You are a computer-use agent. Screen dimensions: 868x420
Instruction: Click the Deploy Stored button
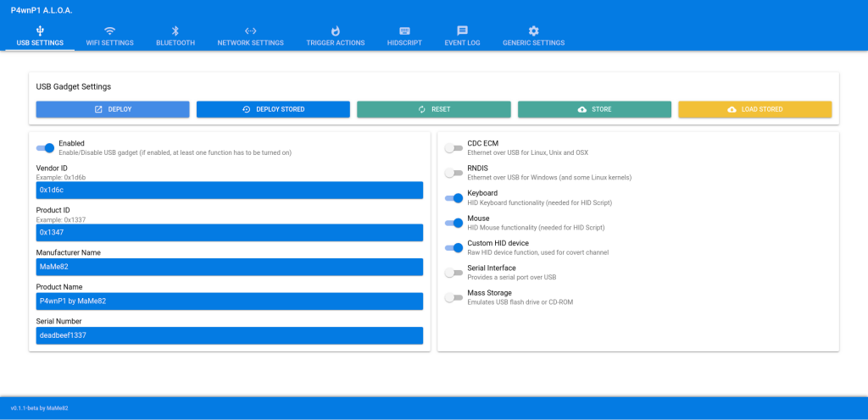click(x=273, y=109)
